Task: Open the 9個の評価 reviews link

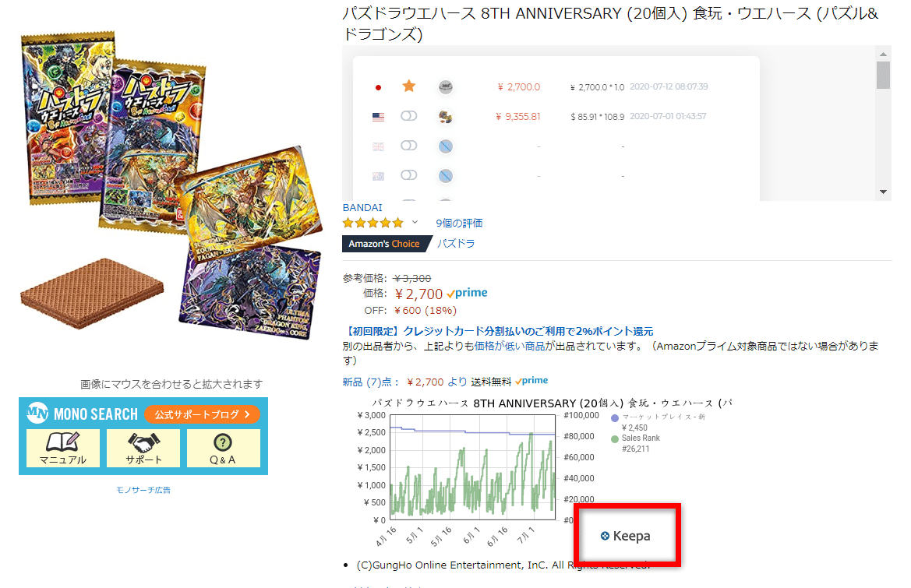Action: click(459, 223)
